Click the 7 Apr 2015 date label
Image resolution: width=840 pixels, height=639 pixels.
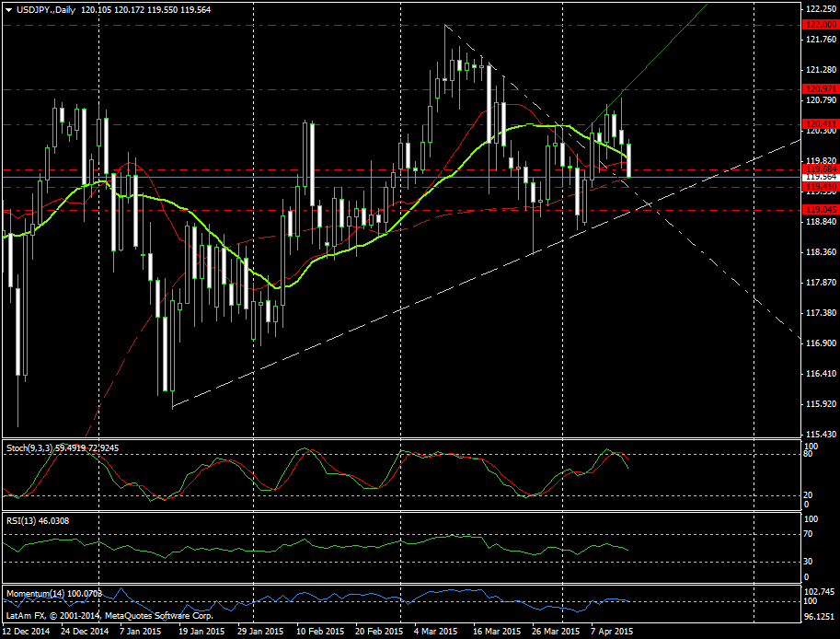click(x=610, y=632)
